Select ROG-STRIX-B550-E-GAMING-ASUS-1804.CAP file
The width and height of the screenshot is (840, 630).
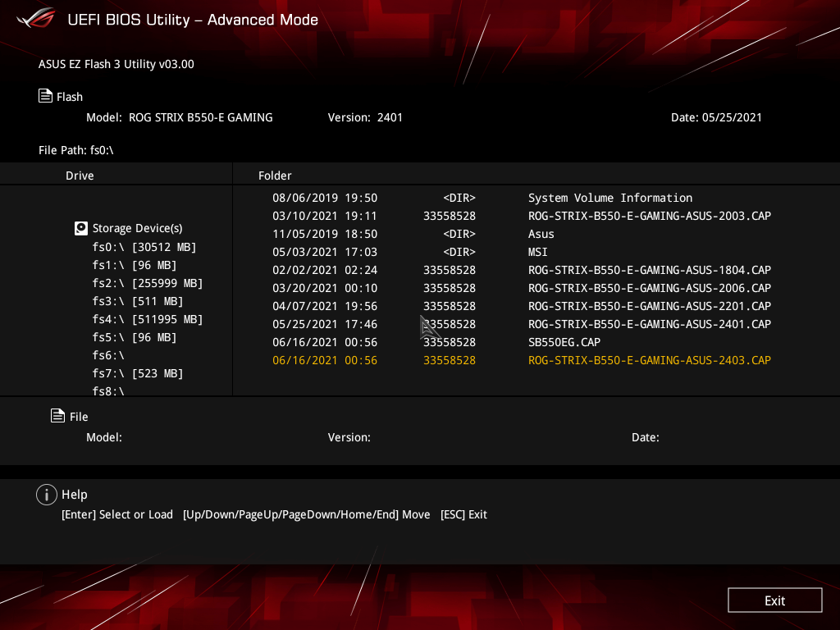coord(650,270)
